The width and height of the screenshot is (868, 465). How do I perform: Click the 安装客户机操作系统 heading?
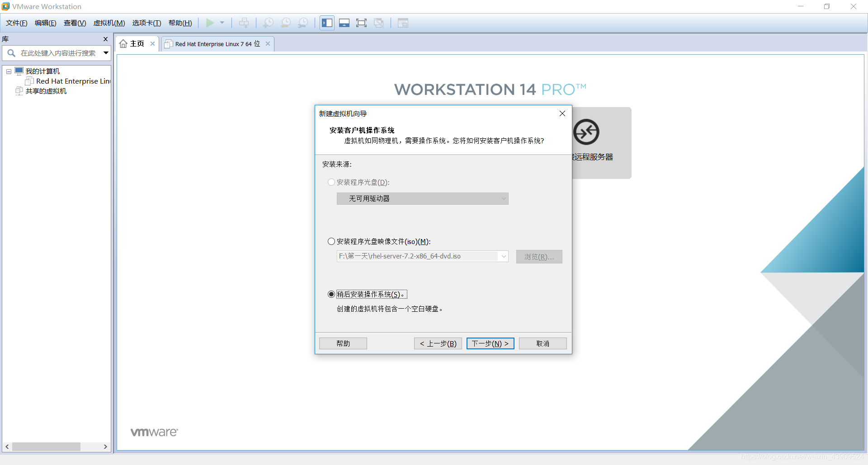tap(362, 131)
